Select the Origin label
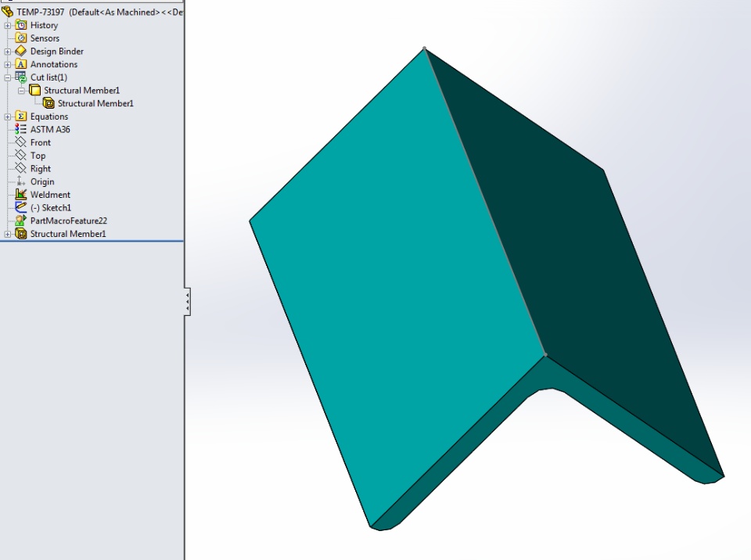Viewport: 751px width, 560px height. 42,181
